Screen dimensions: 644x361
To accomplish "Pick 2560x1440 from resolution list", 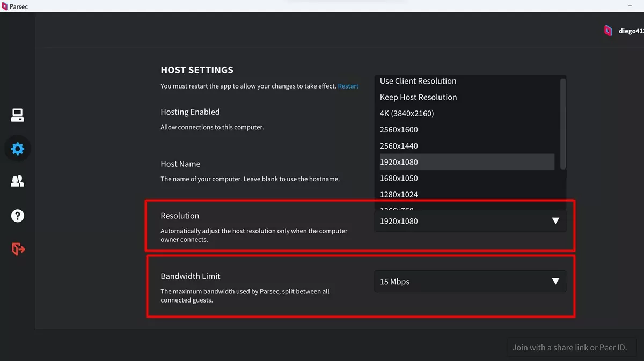I will pyautogui.click(x=399, y=146).
